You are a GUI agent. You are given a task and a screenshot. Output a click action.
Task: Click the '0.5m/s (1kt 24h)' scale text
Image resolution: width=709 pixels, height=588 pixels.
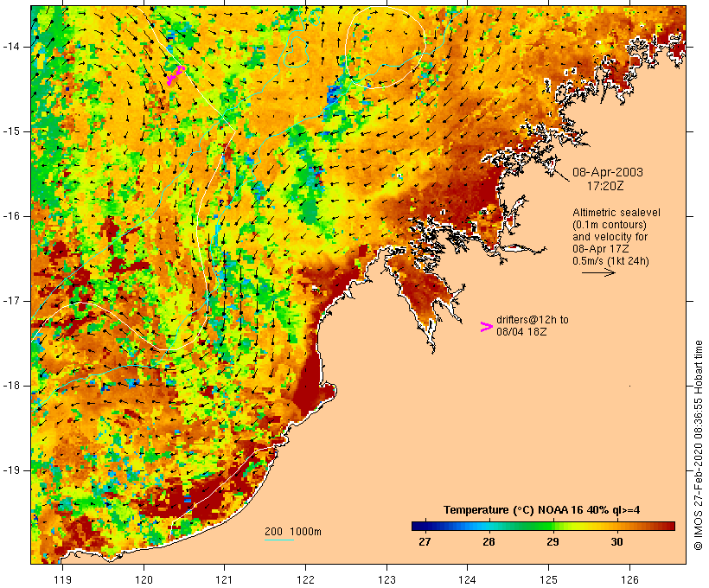[x=610, y=261]
